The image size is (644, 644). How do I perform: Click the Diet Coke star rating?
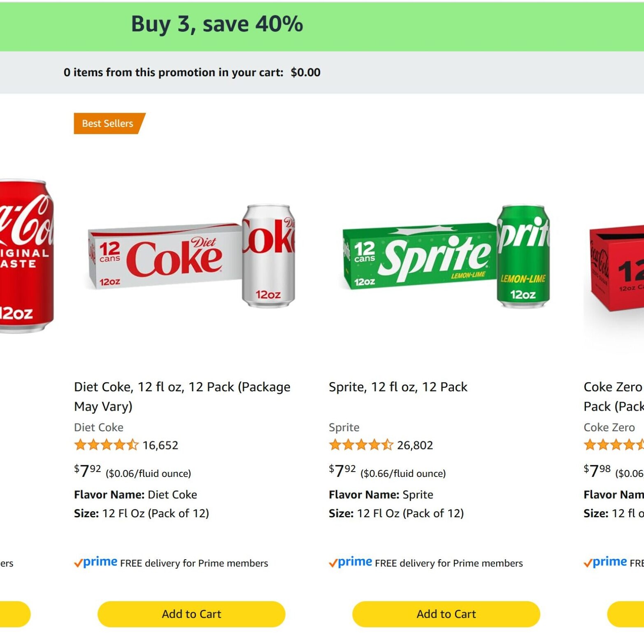pos(106,445)
